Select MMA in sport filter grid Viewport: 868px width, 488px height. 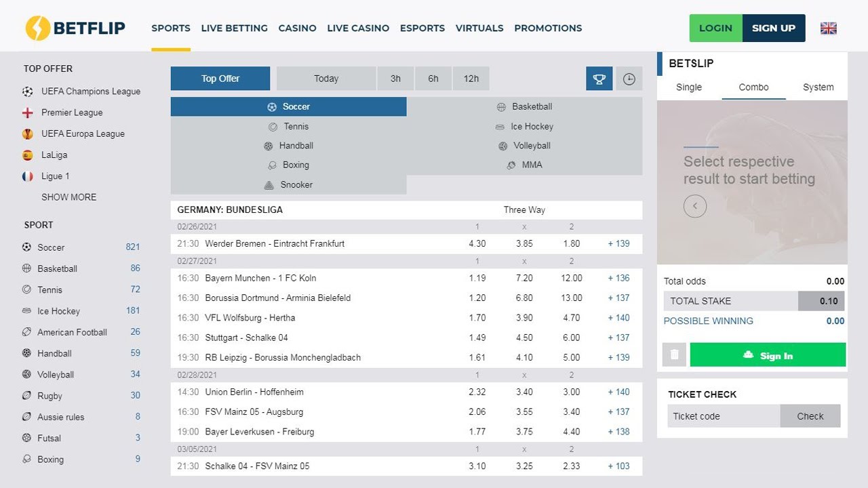pyautogui.click(x=525, y=165)
